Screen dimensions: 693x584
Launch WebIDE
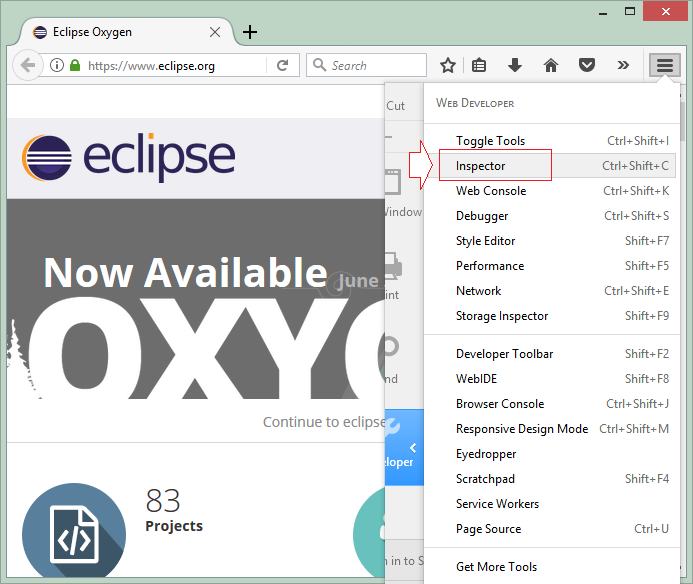coord(551,379)
